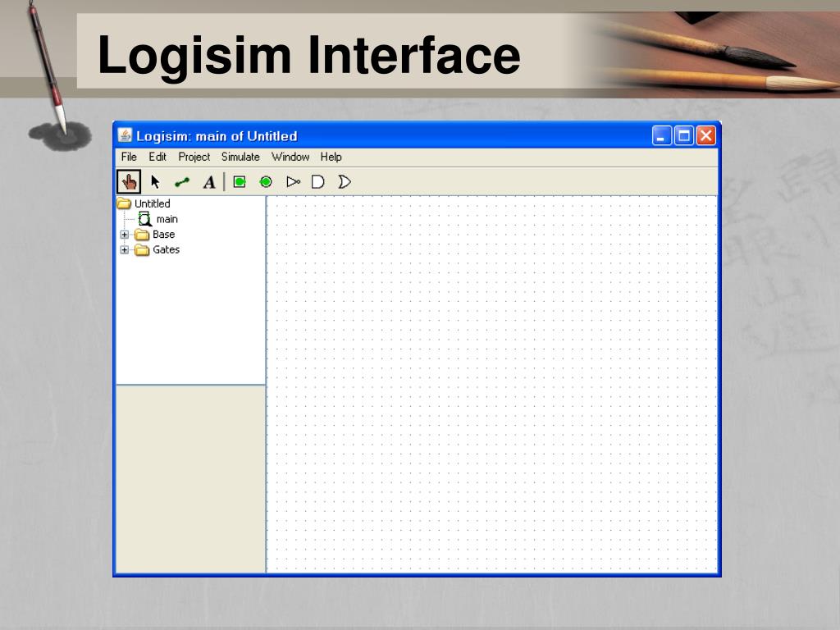Add a square input pin

[x=240, y=182]
